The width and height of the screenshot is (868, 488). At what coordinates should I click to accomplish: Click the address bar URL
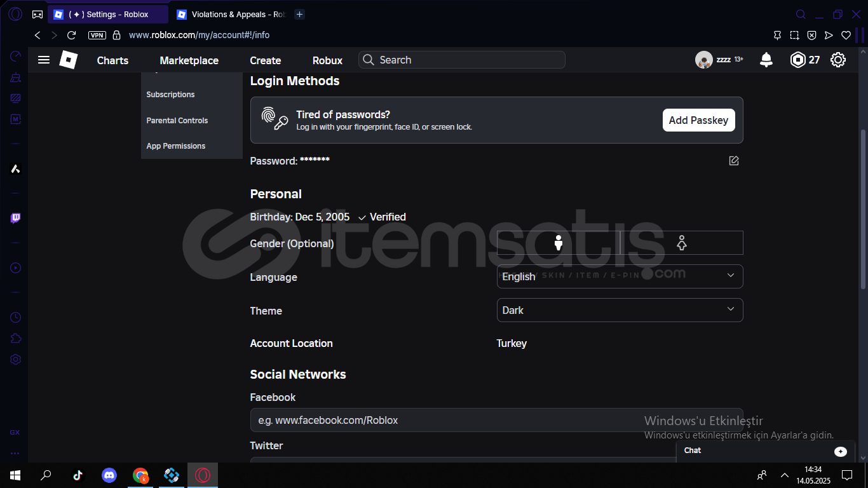[199, 35]
